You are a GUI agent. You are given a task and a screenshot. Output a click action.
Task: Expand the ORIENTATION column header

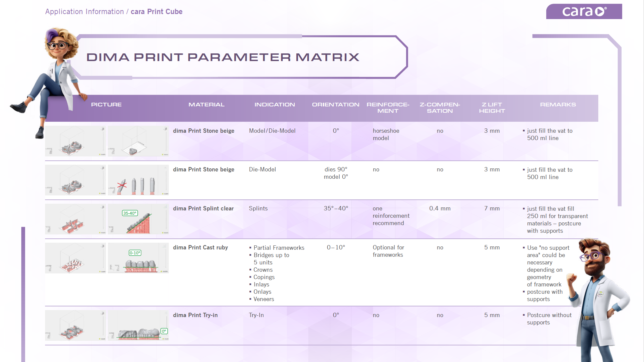[x=335, y=104]
